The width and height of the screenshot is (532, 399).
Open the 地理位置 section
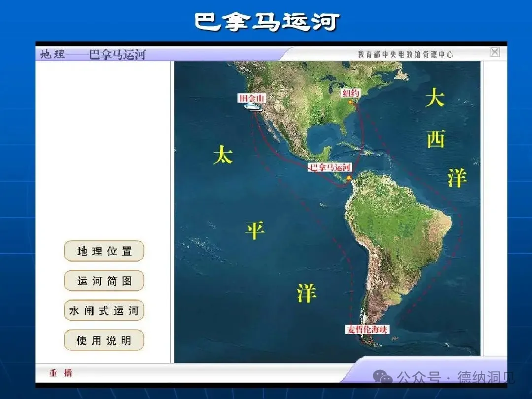(x=104, y=251)
